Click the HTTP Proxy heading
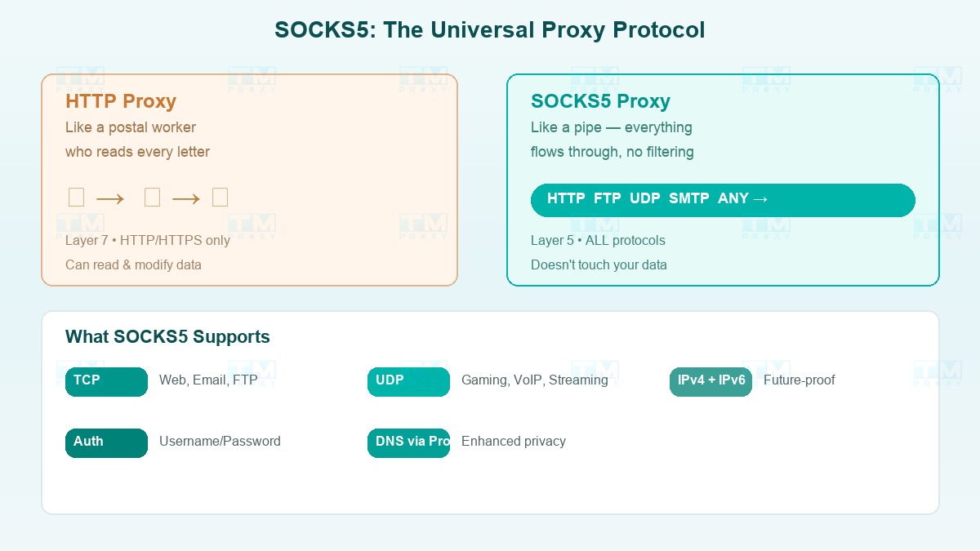The width and height of the screenshot is (980, 551). tap(121, 101)
